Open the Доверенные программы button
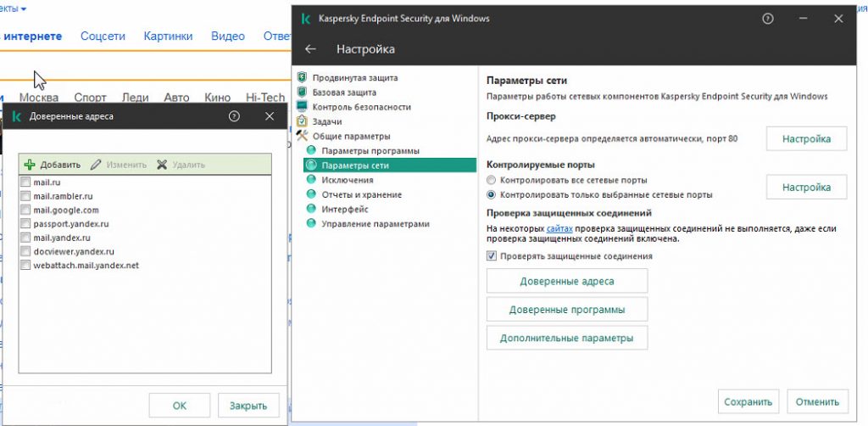 point(567,309)
